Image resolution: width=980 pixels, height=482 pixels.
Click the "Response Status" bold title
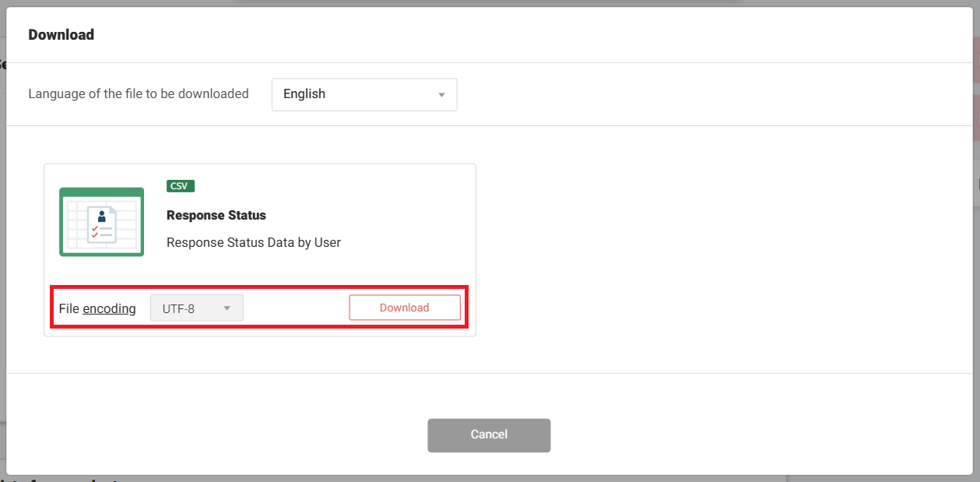[x=216, y=216]
